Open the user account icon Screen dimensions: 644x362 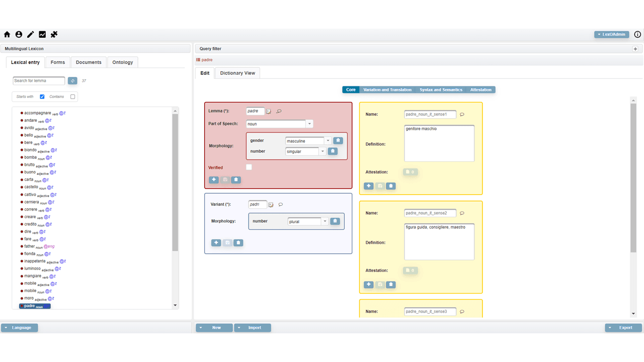[x=19, y=35]
